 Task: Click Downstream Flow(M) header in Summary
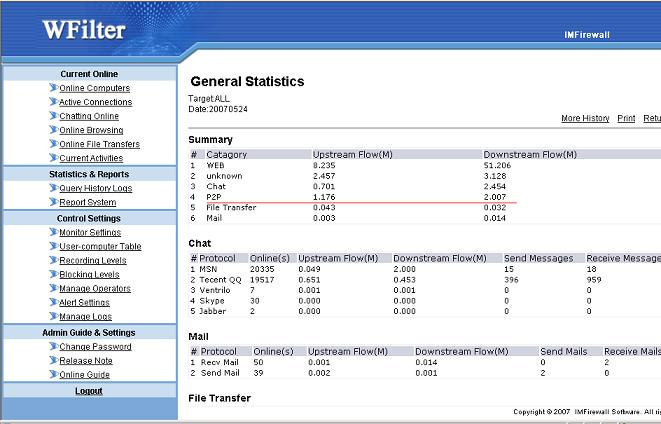click(x=530, y=155)
